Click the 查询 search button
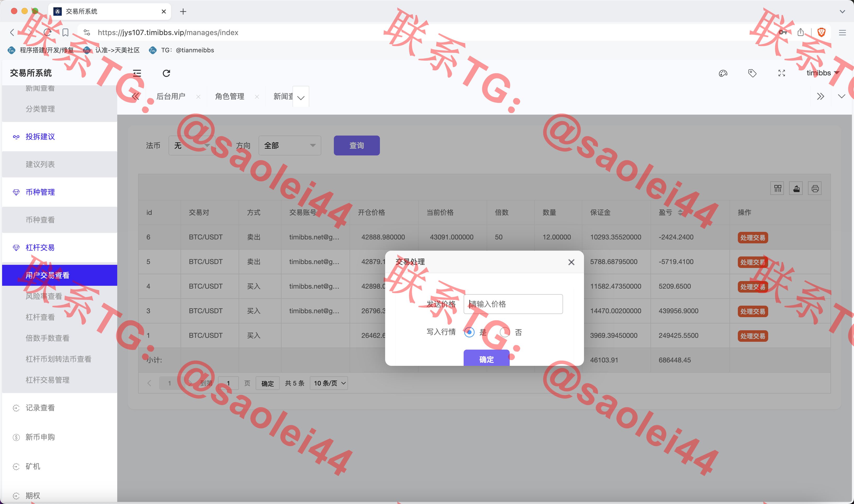 coord(357,145)
